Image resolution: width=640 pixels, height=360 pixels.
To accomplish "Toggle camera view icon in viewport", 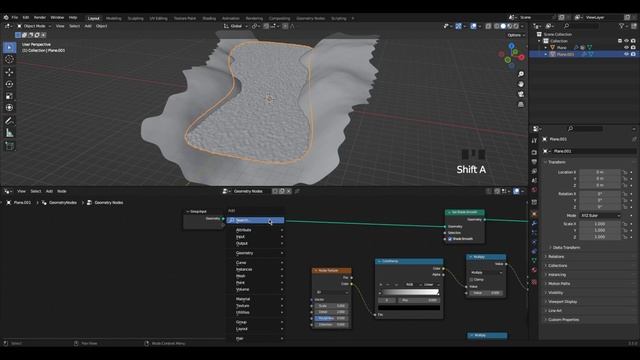I will 521,94.
